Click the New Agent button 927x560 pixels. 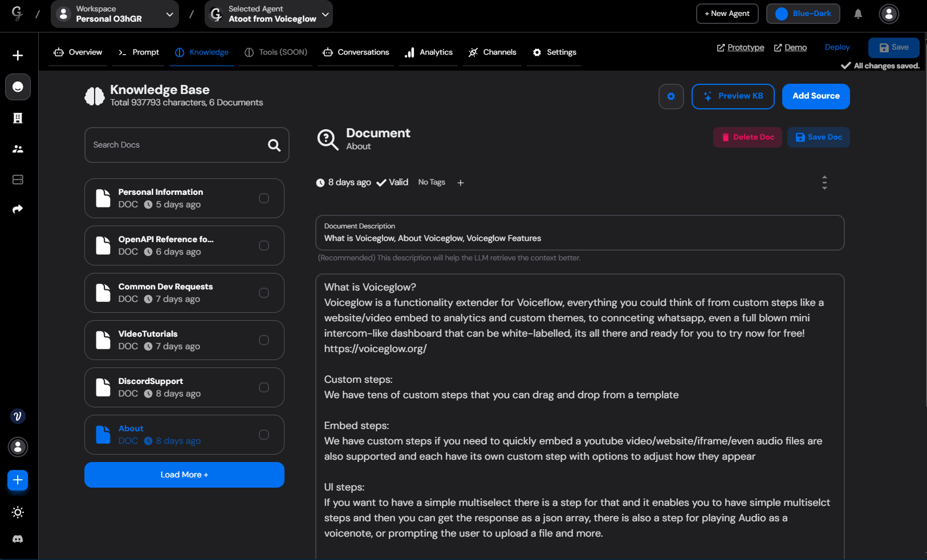click(727, 14)
